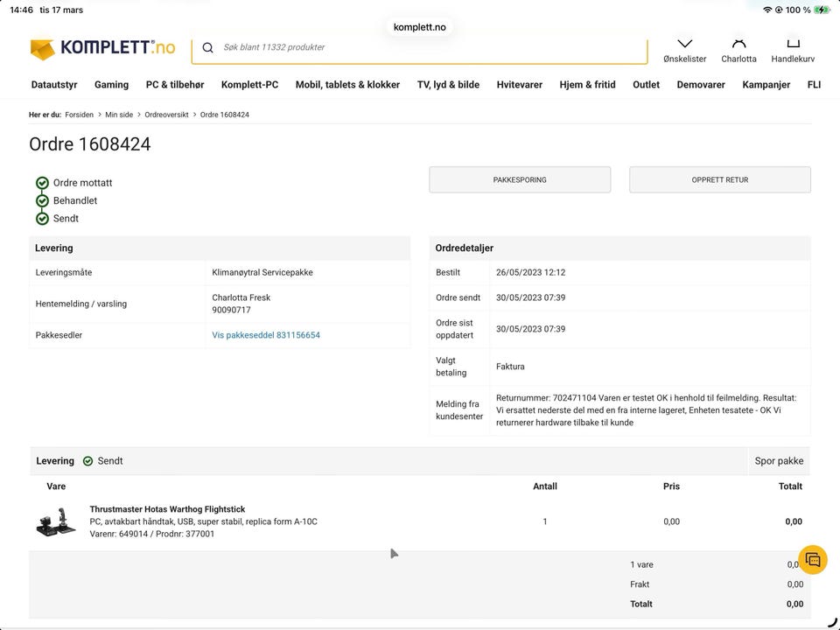Click the search magnifier icon
The image size is (840, 630).
[x=208, y=48]
